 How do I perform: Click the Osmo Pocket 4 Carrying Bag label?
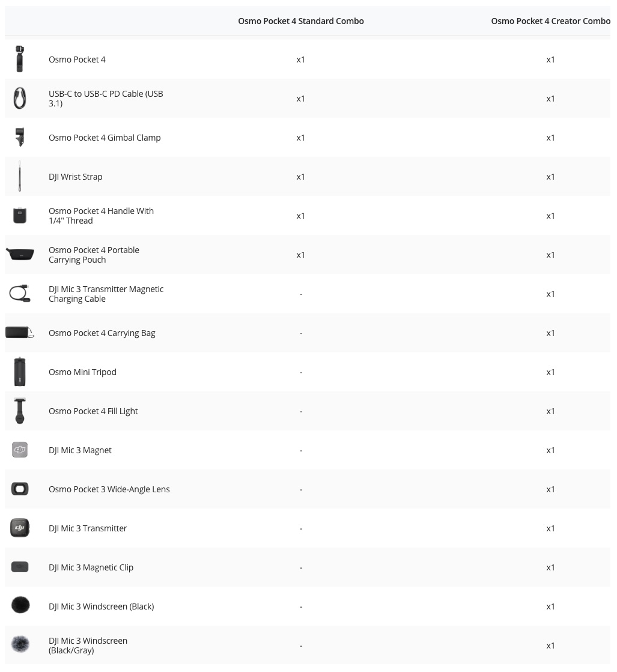(102, 333)
